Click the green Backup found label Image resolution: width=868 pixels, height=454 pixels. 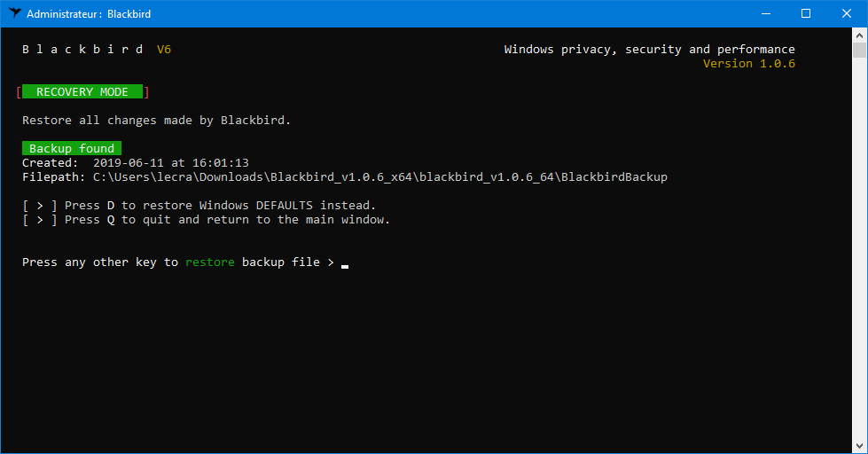72,148
